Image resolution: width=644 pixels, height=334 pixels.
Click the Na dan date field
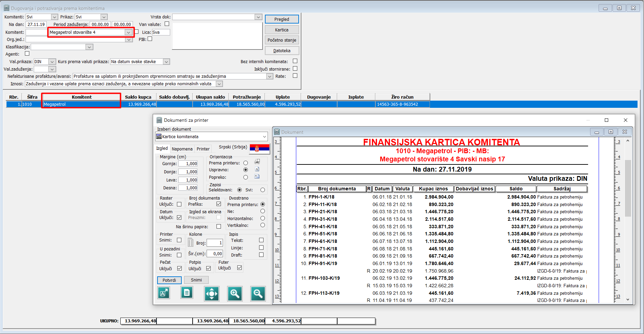click(36, 24)
